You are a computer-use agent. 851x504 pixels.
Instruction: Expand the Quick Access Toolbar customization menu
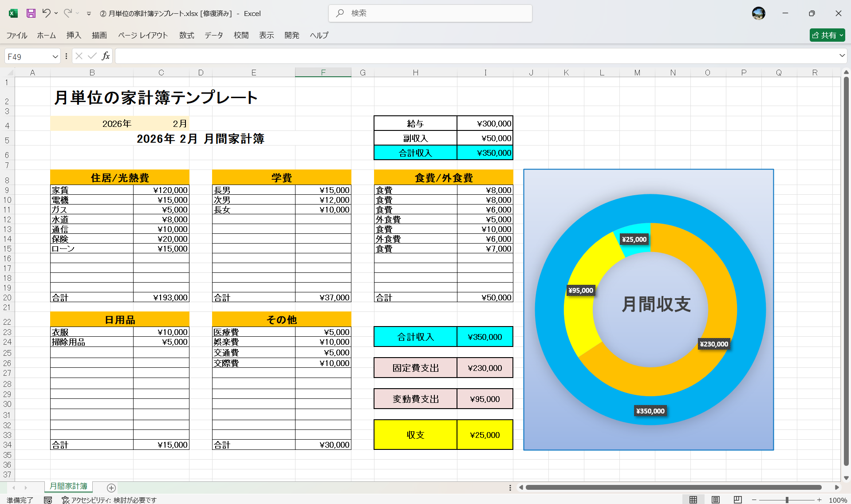click(89, 13)
